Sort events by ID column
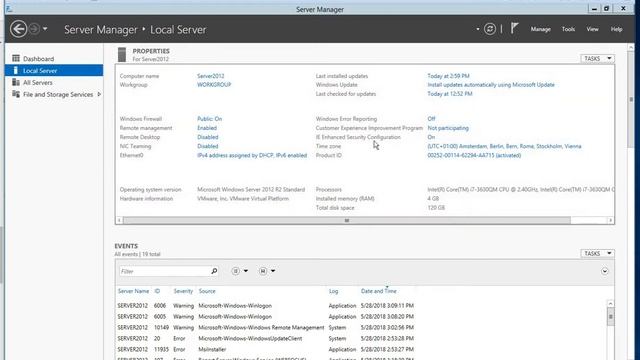Image resolution: width=640 pixels, height=360 pixels. pos(157,291)
